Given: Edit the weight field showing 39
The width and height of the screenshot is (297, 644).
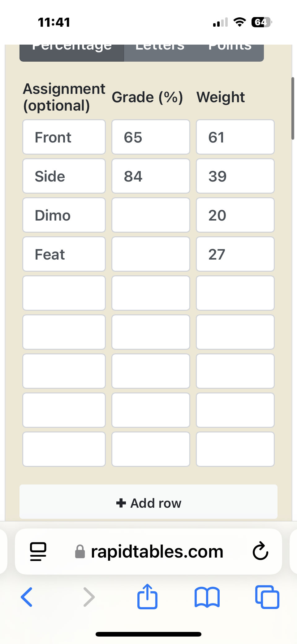Looking at the screenshot, I should click(x=235, y=176).
